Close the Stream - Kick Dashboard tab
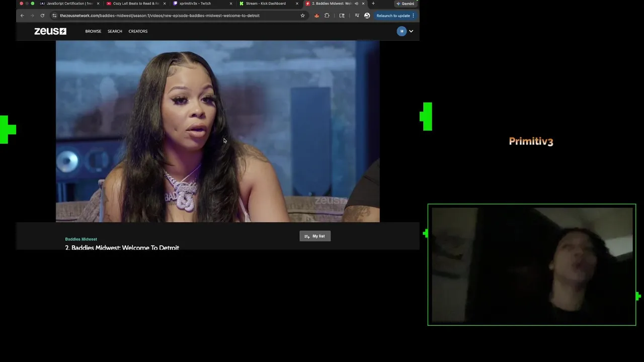Image resolution: width=644 pixels, height=362 pixels. [x=297, y=4]
